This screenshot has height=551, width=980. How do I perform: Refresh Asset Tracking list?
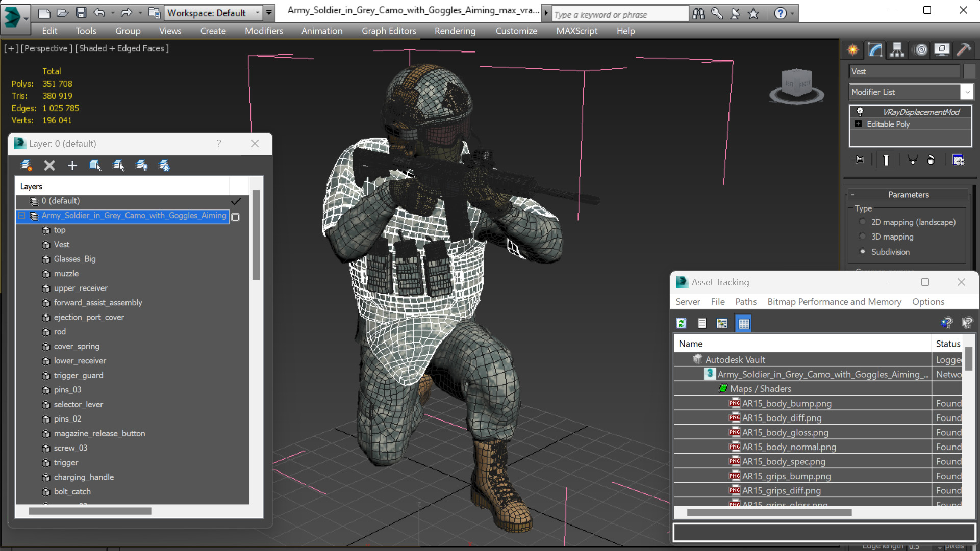click(x=682, y=323)
